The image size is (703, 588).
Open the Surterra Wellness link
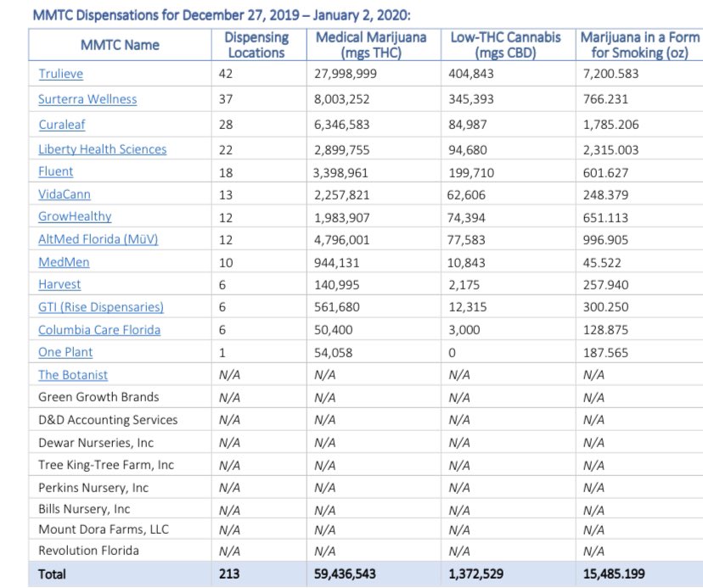[87, 99]
